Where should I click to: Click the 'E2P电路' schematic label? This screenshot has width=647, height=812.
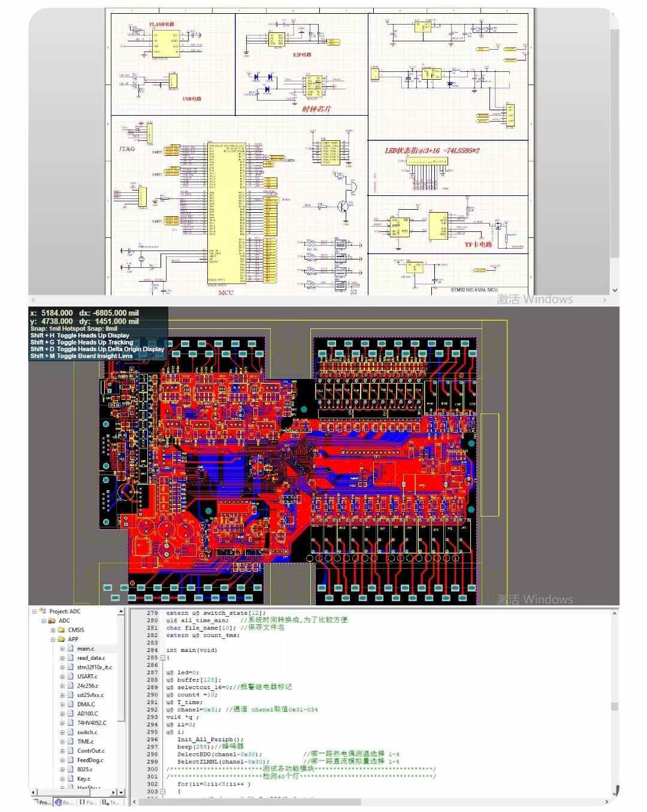coord(302,55)
